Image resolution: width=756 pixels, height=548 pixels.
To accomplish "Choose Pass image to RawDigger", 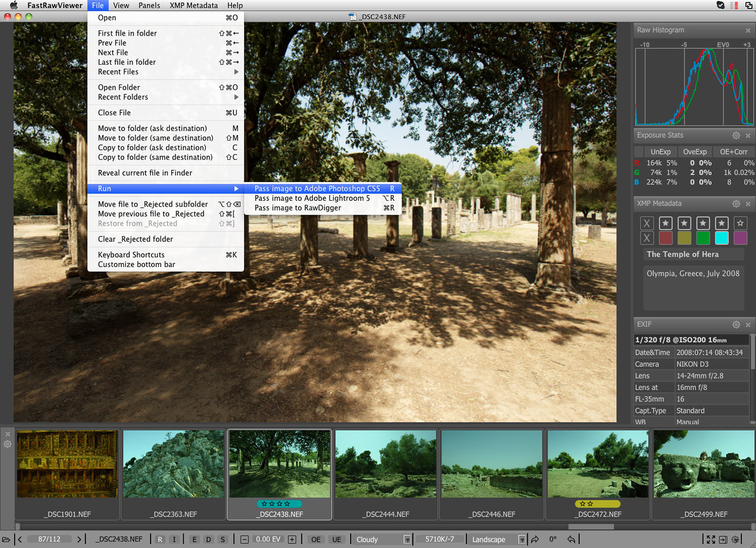I will 298,208.
